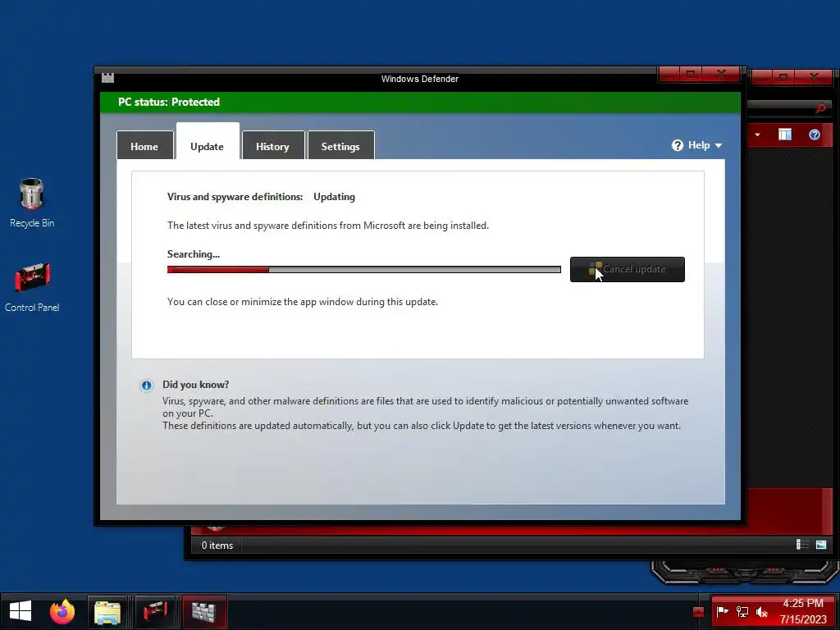Click the Windows Defender taskbar button
The height and width of the screenshot is (630, 840).
pyautogui.click(x=204, y=611)
